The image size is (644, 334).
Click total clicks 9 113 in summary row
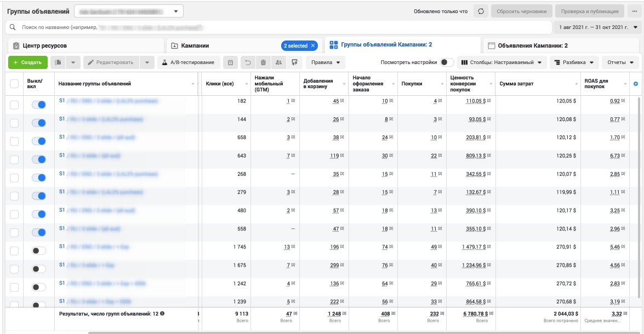point(242,314)
